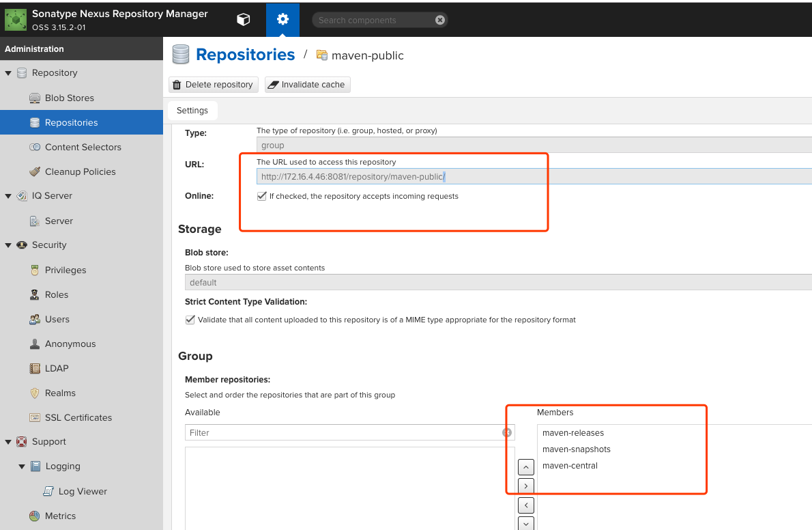The width and height of the screenshot is (812, 530).
Task: Remove member with left arrow button
Action: 525,505
